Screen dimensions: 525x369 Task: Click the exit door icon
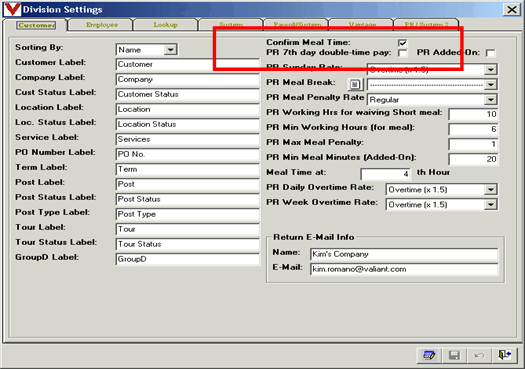coord(504,355)
